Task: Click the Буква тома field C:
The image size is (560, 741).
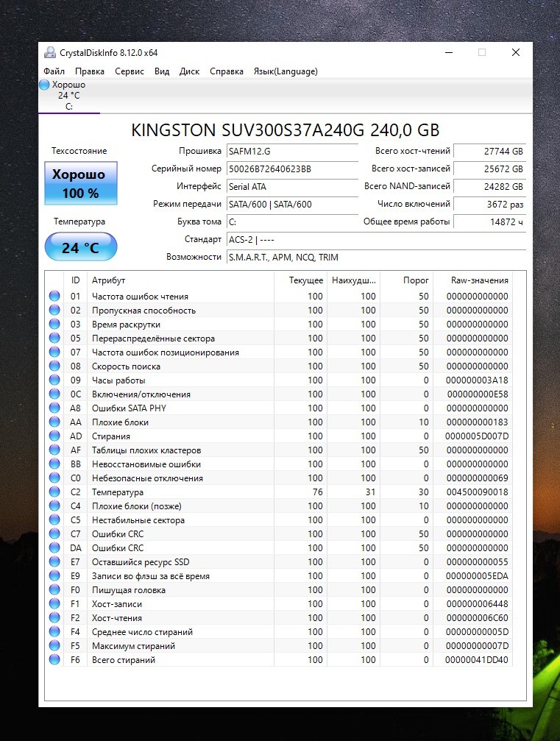Action: click(x=293, y=222)
